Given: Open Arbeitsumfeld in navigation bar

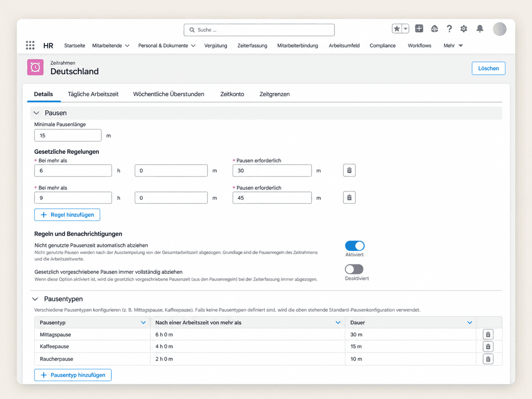Looking at the screenshot, I should point(344,46).
